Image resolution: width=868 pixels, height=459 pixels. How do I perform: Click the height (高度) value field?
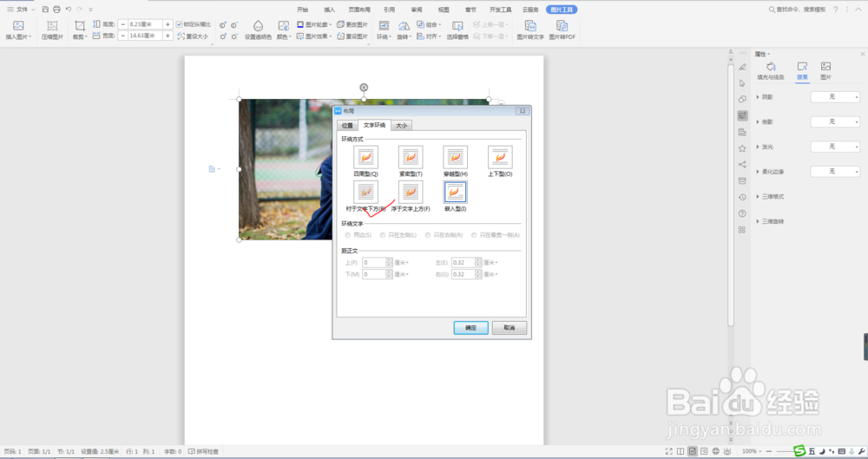point(145,24)
